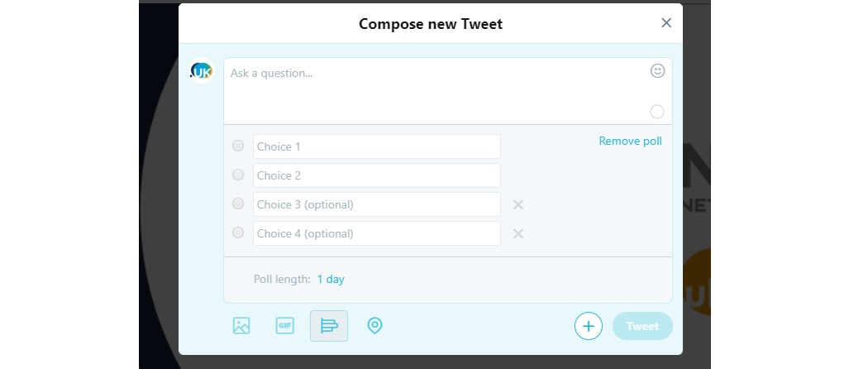Add another tweet with the plus icon
Screen dimensions: 868x369
coord(589,326)
